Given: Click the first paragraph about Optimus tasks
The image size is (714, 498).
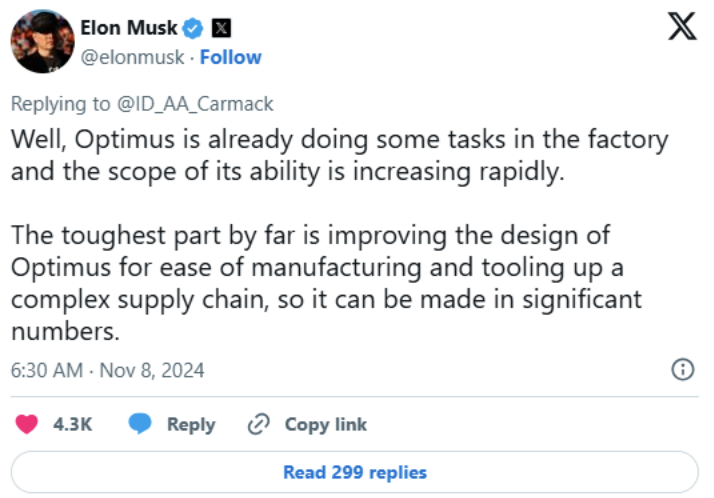Looking at the screenshot, I should pos(340,155).
